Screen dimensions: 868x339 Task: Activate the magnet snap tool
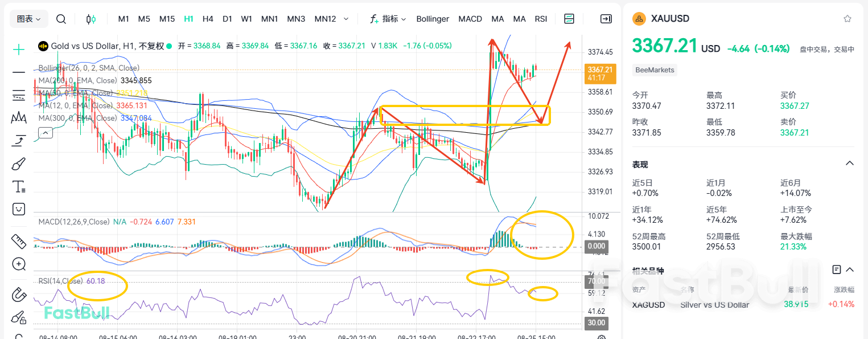click(x=19, y=295)
